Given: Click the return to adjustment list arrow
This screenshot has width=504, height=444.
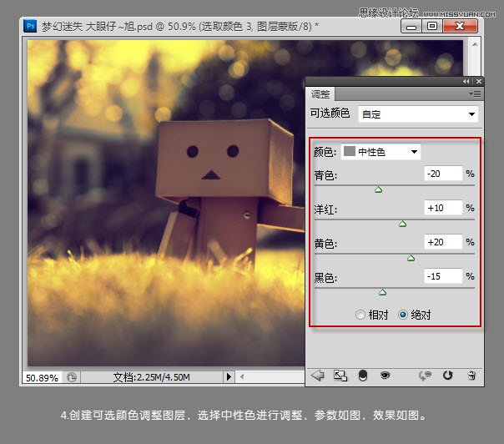Looking at the screenshot, I should click(318, 376).
